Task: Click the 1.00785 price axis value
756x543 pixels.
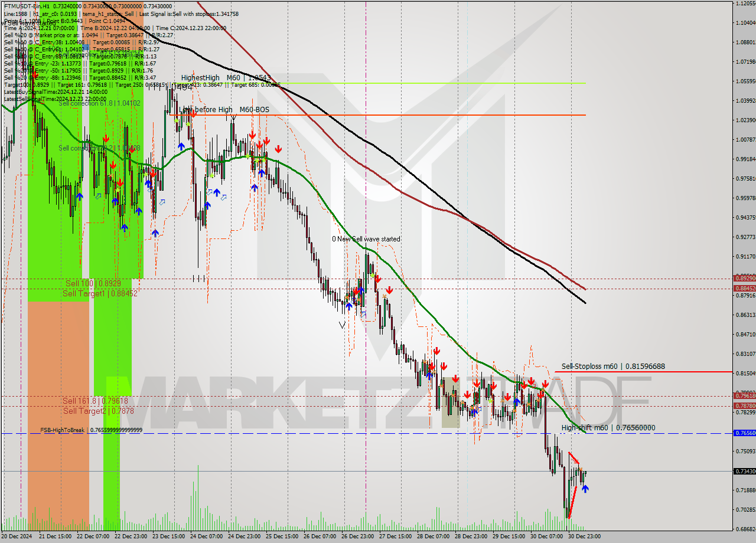Action: click(x=745, y=139)
